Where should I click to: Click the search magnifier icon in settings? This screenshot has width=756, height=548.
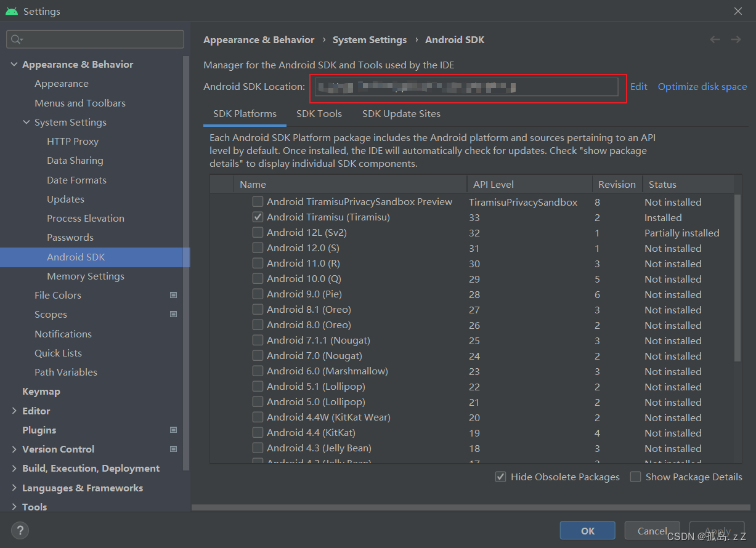point(15,39)
